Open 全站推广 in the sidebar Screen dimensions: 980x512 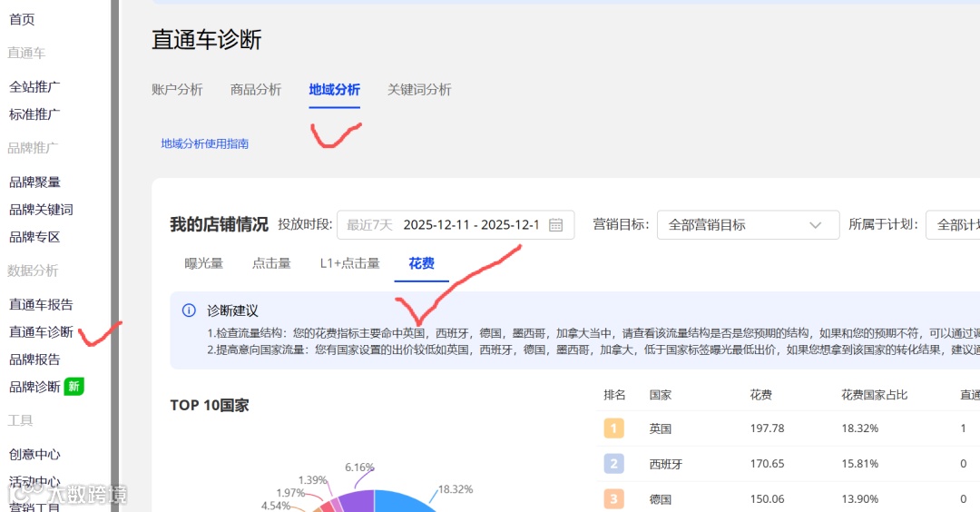(35, 87)
